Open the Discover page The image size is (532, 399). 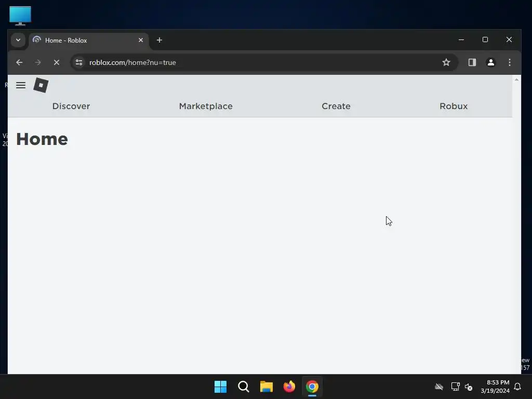pyautogui.click(x=71, y=106)
